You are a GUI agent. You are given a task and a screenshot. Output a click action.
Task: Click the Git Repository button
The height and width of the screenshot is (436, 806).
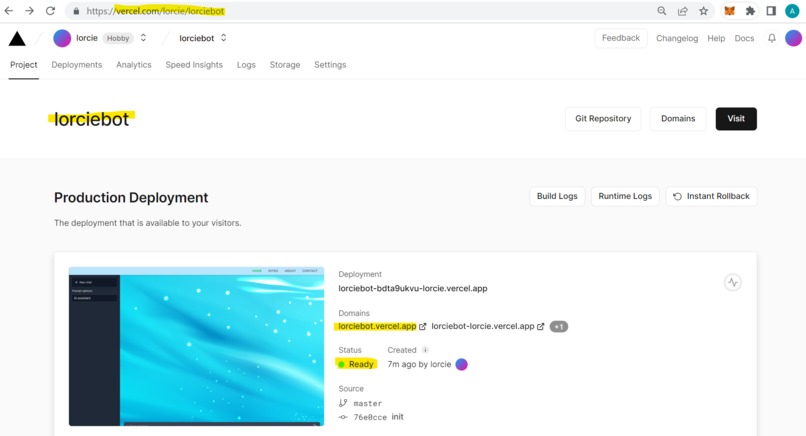(x=603, y=119)
